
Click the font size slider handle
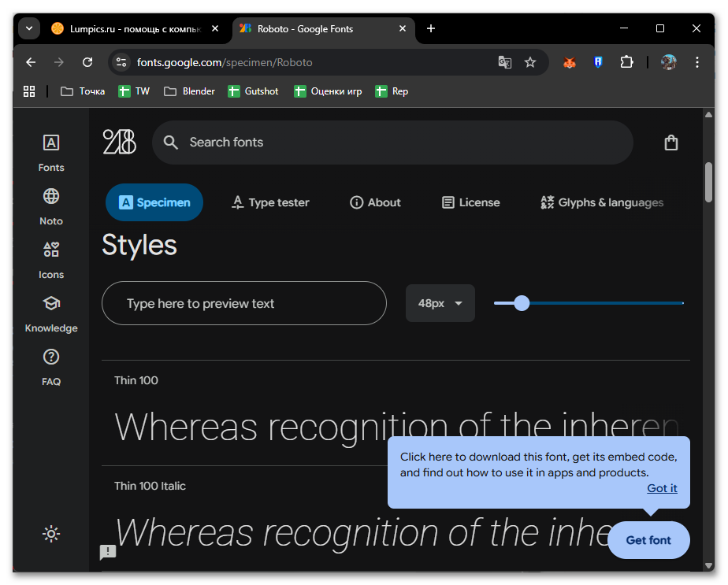[x=522, y=303]
